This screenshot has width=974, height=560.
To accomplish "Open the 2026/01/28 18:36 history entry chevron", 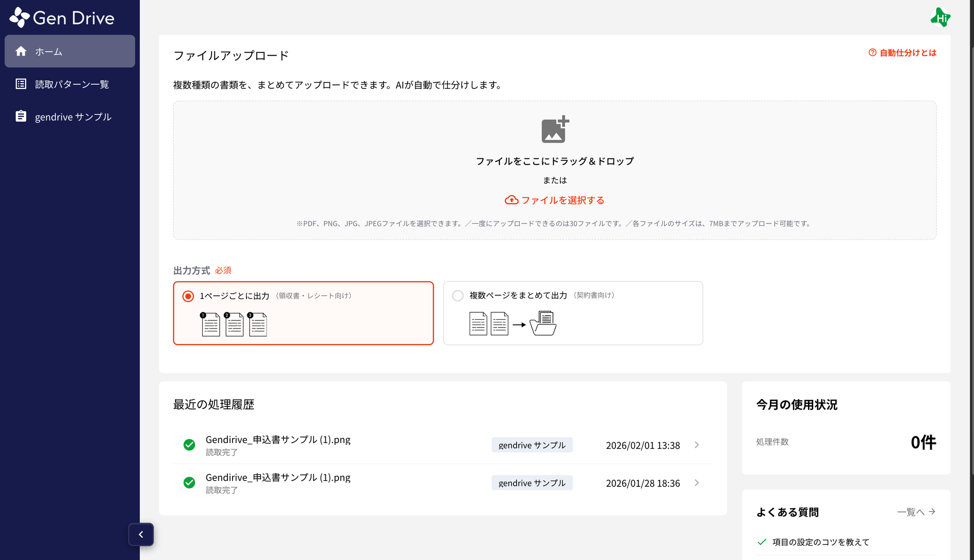I will click(697, 483).
